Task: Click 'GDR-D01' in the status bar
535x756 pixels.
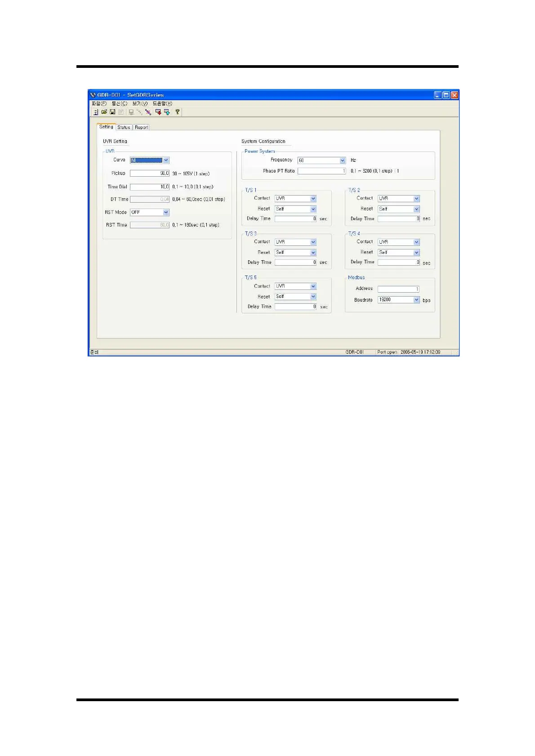Action: point(354,352)
